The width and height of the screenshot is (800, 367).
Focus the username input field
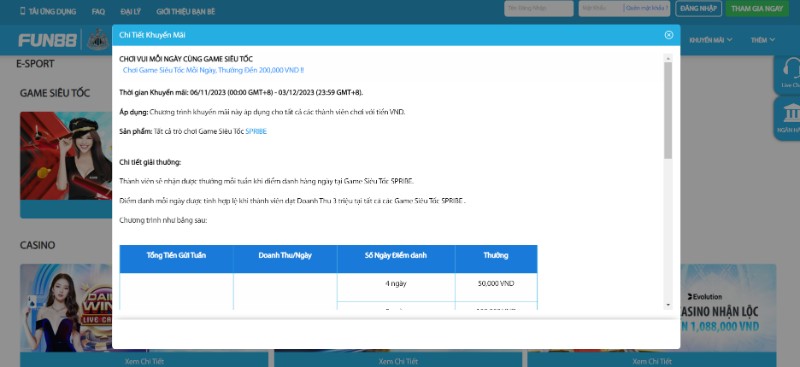click(x=539, y=9)
